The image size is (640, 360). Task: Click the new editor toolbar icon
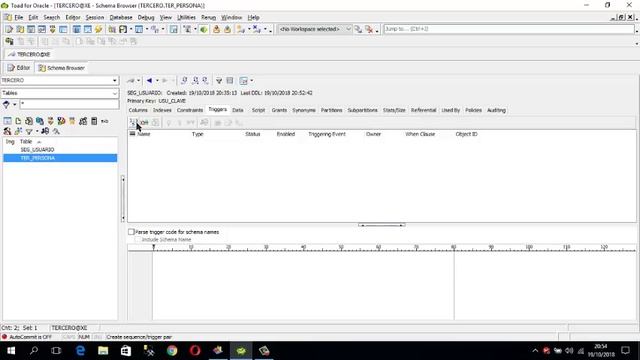(x=9, y=29)
